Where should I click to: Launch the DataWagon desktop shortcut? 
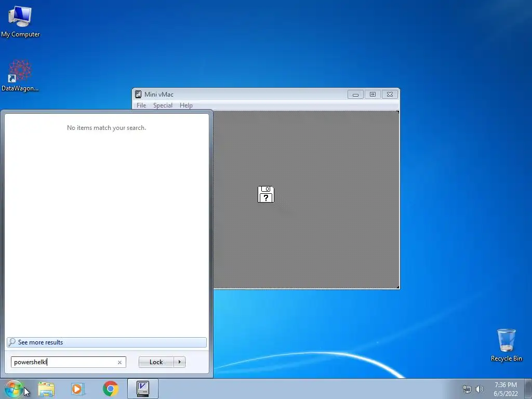click(x=20, y=75)
